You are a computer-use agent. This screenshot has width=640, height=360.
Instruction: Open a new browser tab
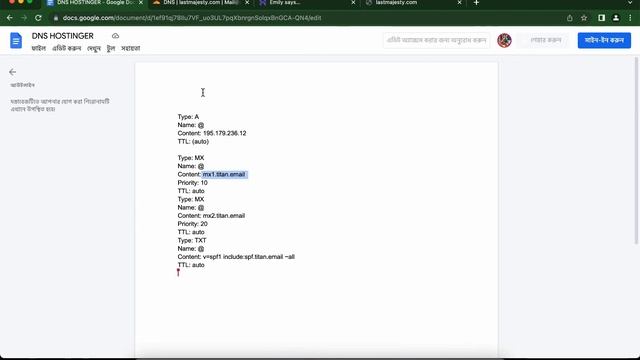pos(476,3)
